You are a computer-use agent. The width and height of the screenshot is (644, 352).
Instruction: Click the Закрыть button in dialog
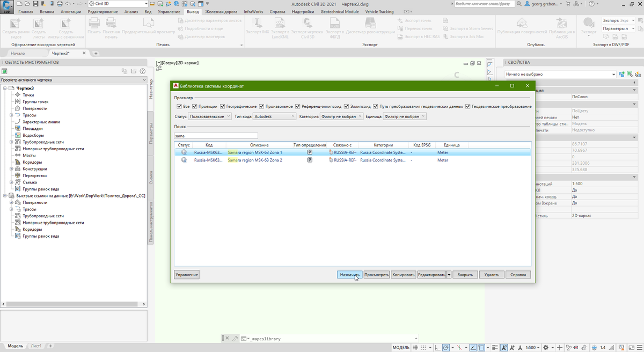[465, 275]
